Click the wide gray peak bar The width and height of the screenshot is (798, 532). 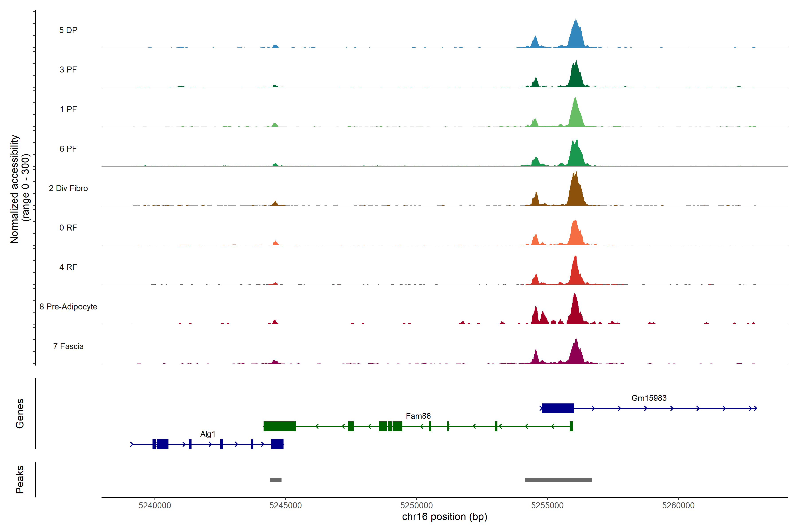click(558, 480)
